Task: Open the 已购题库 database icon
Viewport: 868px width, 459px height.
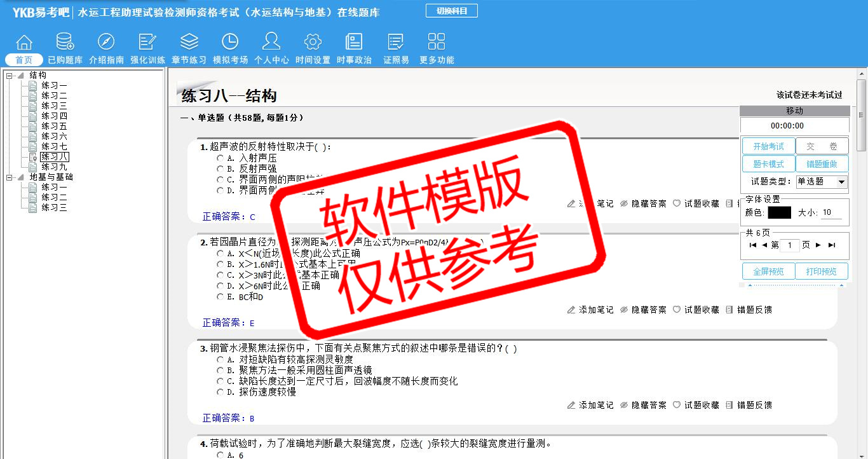Action: point(65,43)
